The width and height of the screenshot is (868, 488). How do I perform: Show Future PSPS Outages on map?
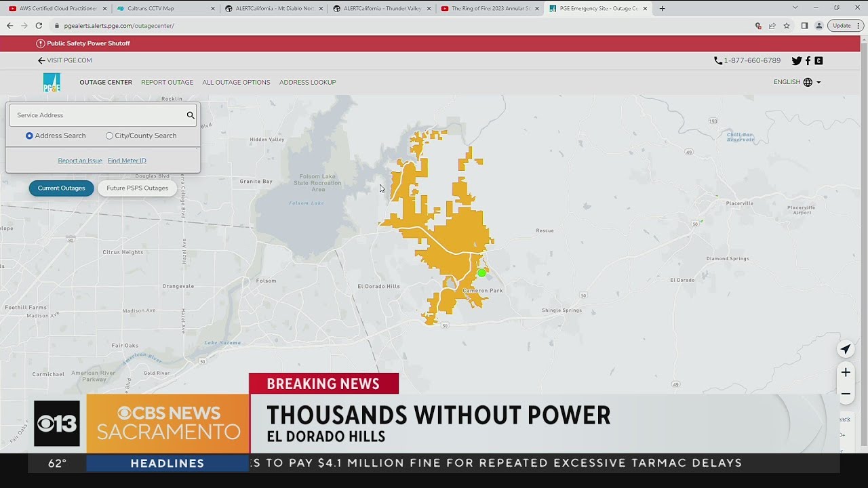point(137,188)
